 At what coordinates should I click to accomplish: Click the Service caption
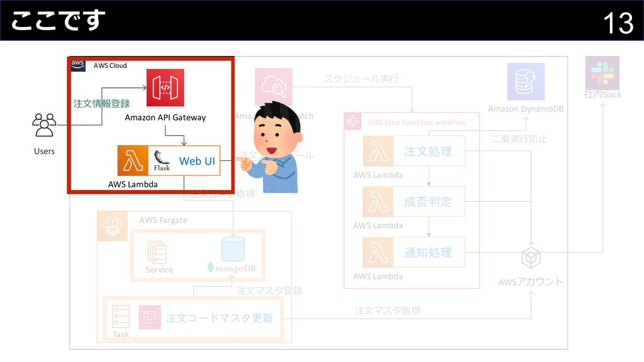(x=159, y=270)
